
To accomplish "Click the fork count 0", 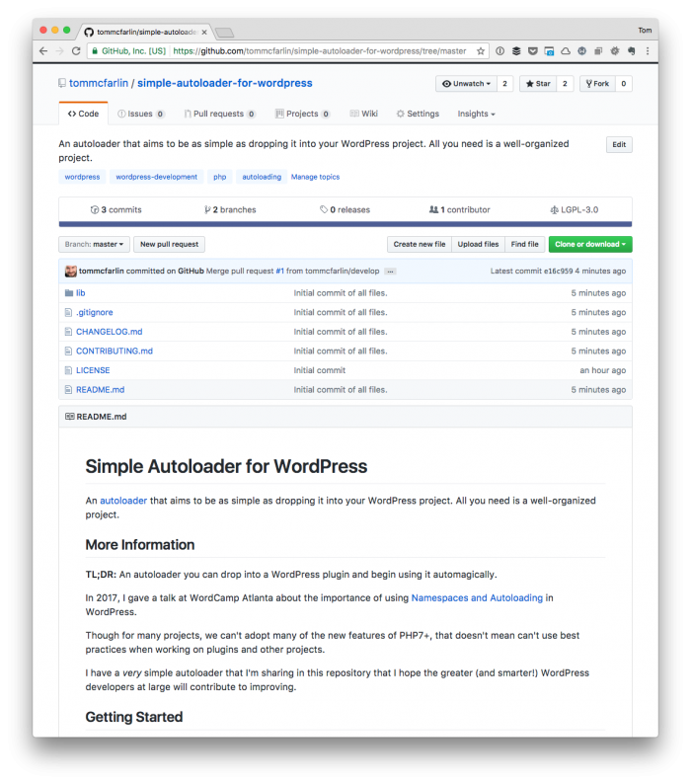I will click(624, 84).
